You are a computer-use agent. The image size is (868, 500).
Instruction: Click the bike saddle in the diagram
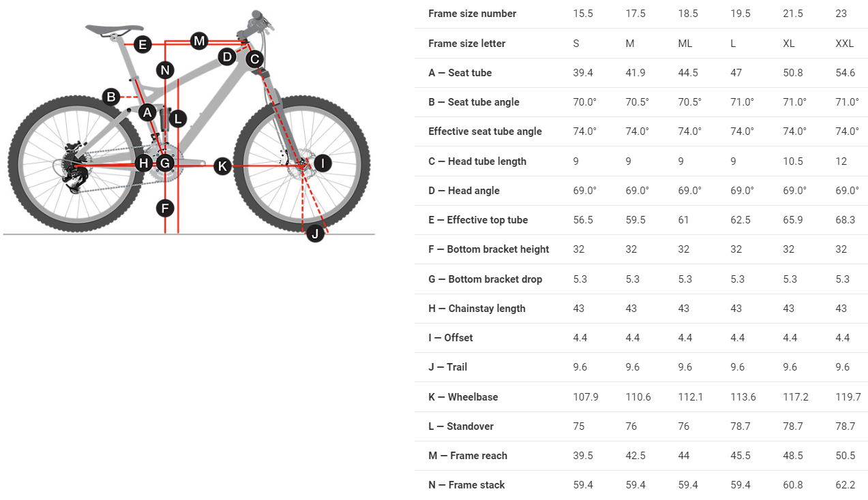tap(108, 29)
